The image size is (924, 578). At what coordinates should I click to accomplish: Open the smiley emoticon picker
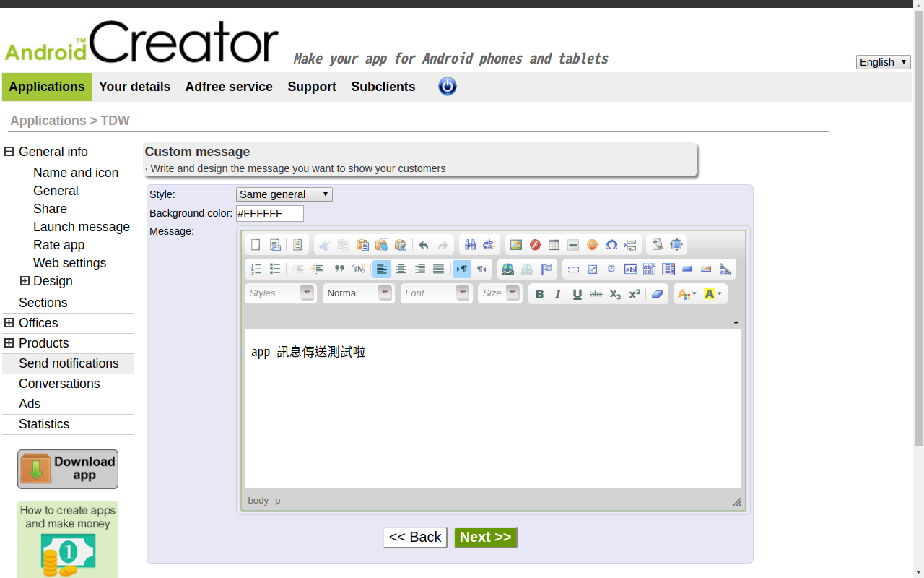592,245
